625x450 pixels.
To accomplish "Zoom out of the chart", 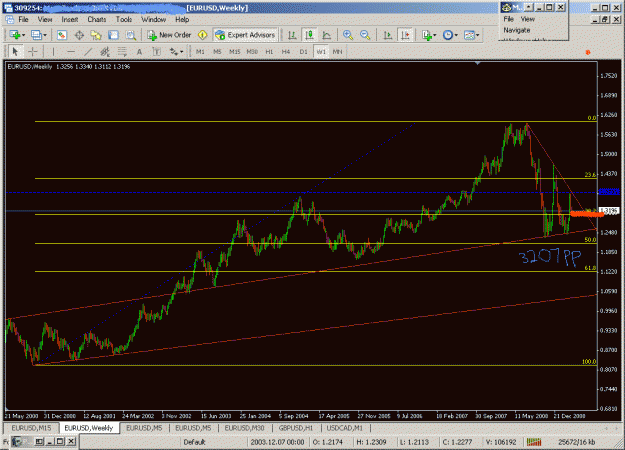I will [365, 35].
